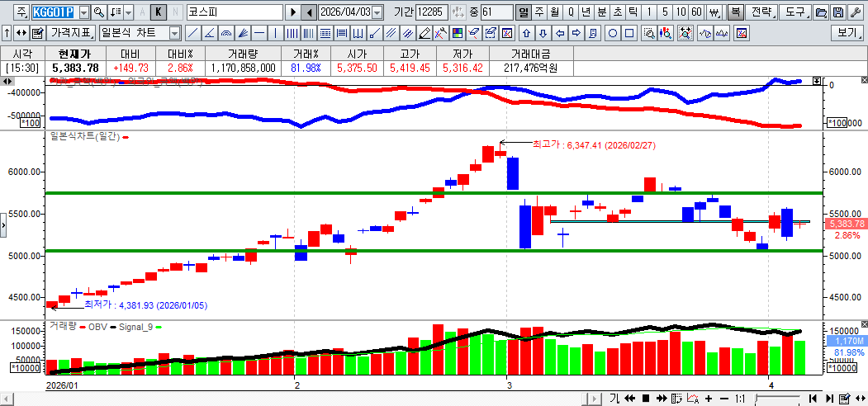Open the 전략 strategy menu
The height and width of the screenshot is (406, 868).
click(x=762, y=12)
